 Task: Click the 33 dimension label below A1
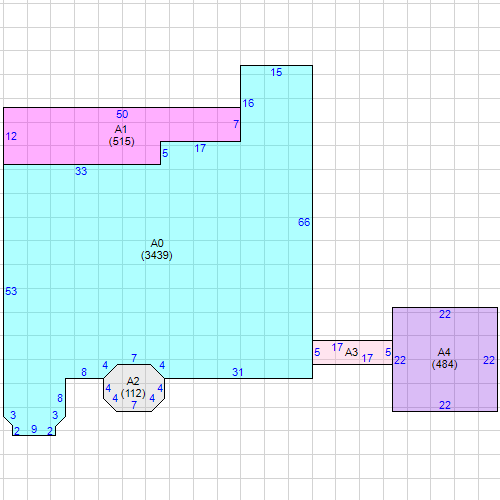click(x=81, y=171)
